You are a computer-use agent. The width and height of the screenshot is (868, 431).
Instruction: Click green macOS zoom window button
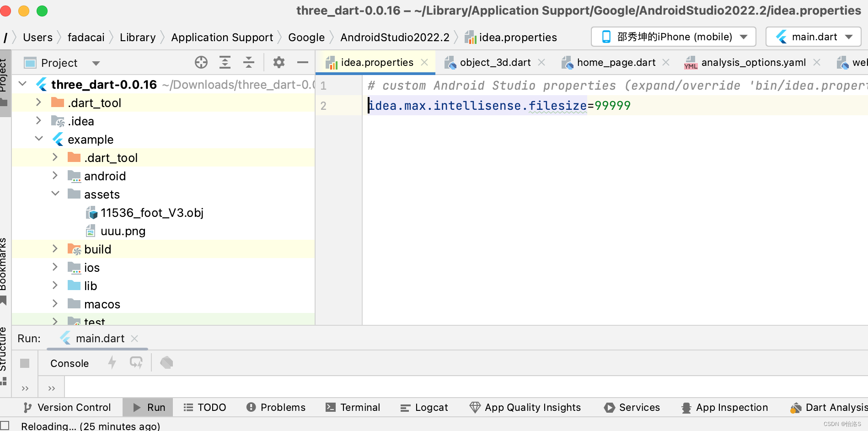[x=42, y=11]
